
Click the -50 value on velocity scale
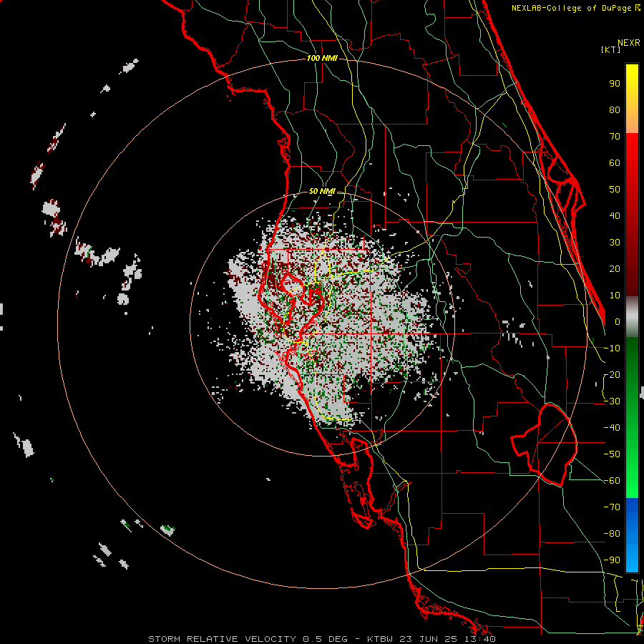(x=613, y=454)
